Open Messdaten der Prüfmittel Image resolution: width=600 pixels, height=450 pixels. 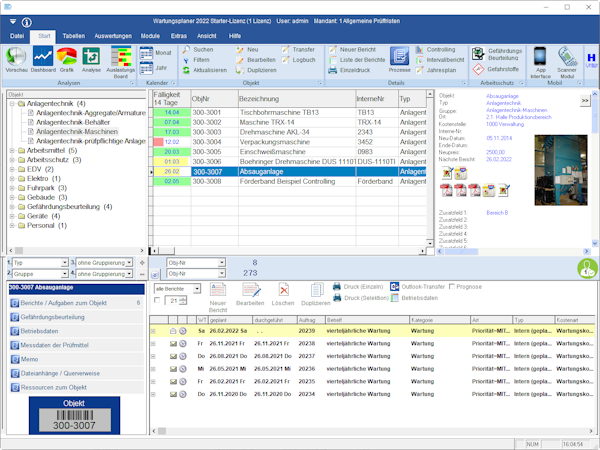click(76, 345)
